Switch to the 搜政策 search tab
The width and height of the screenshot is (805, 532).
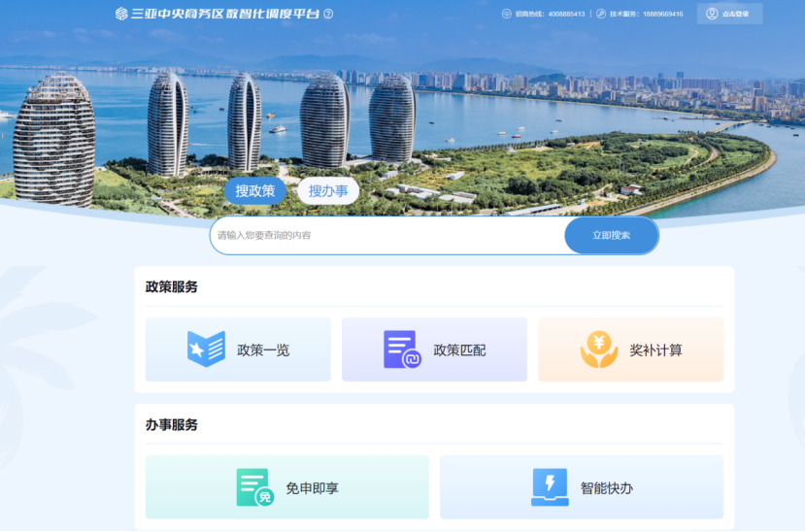click(255, 191)
